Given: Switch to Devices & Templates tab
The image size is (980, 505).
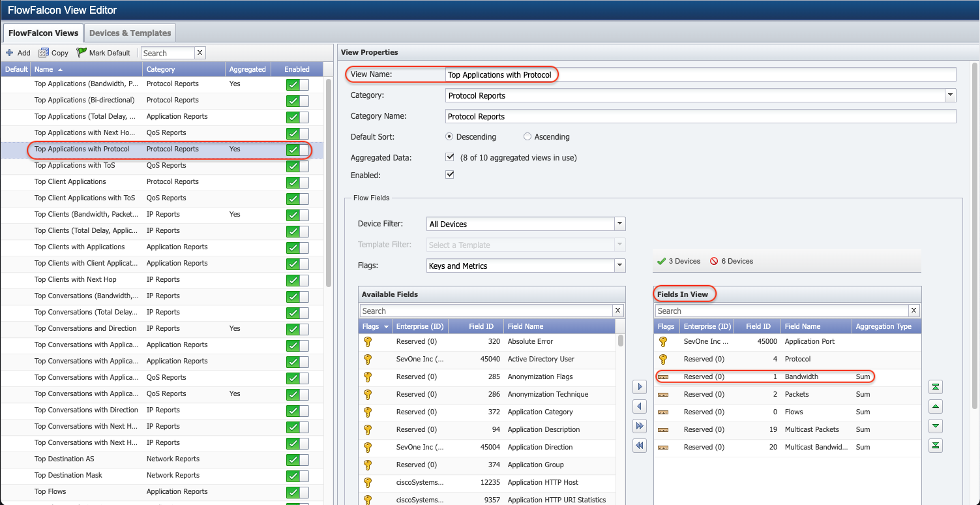Looking at the screenshot, I should [x=130, y=33].
